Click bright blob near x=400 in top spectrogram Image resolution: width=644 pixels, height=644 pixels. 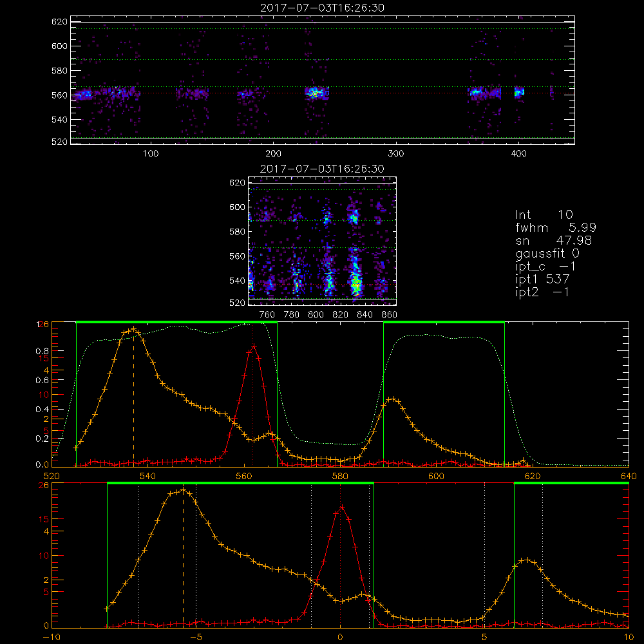(520, 92)
